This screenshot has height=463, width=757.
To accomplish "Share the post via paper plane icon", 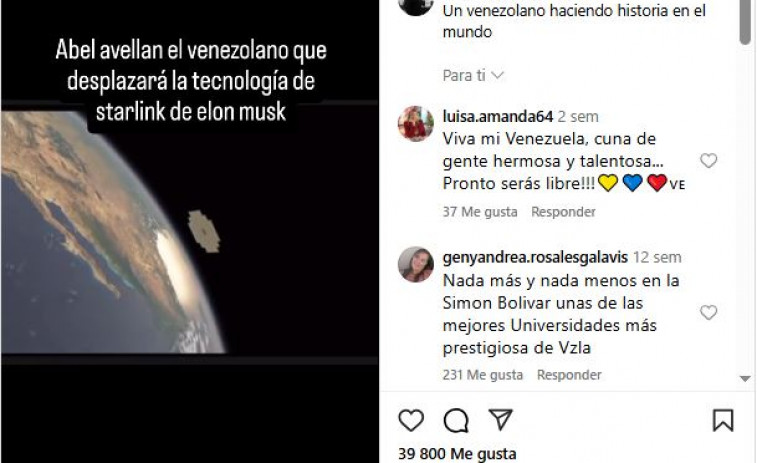I will pyautogui.click(x=500, y=420).
